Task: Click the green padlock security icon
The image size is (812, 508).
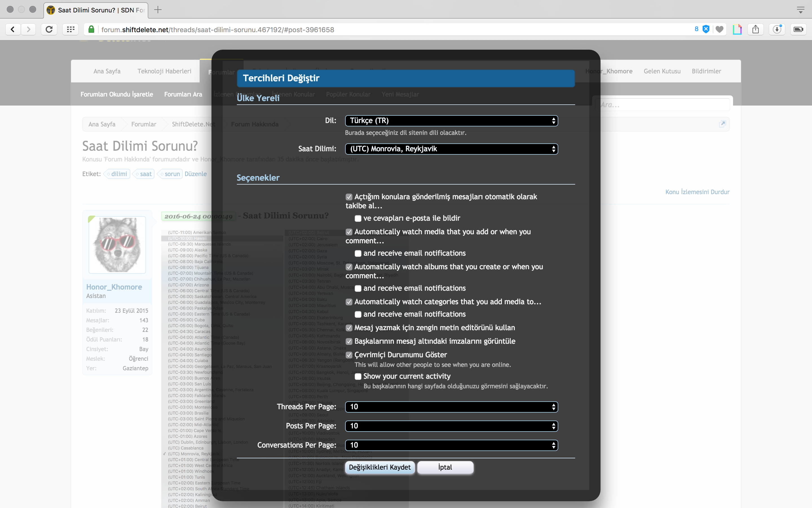Action: (91, 30)
